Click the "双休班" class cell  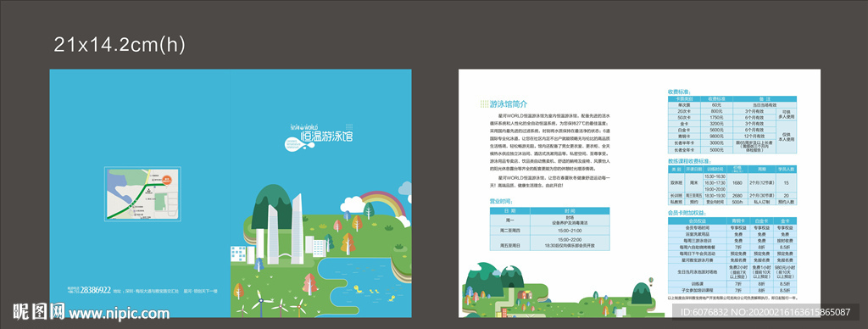[676, 182]
